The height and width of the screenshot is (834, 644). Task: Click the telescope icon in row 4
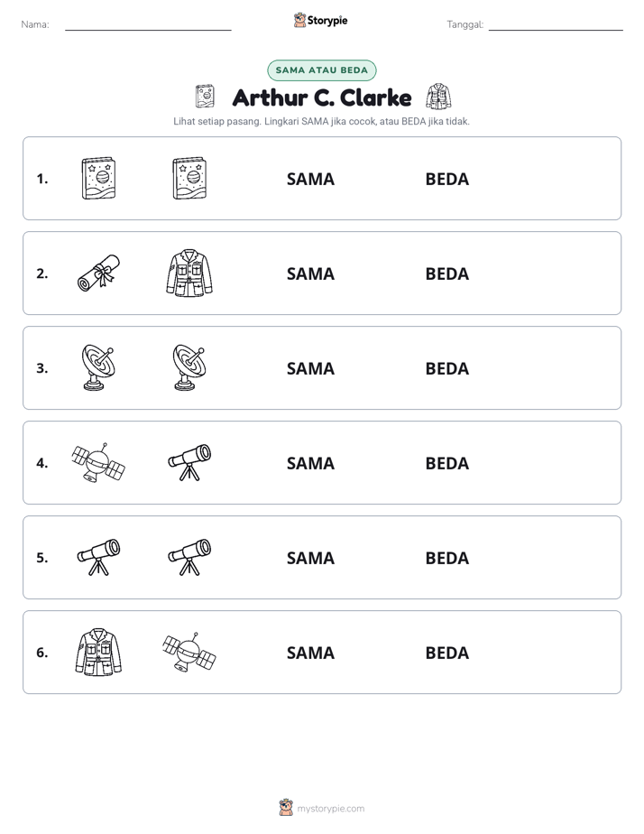tap(189, 463)
